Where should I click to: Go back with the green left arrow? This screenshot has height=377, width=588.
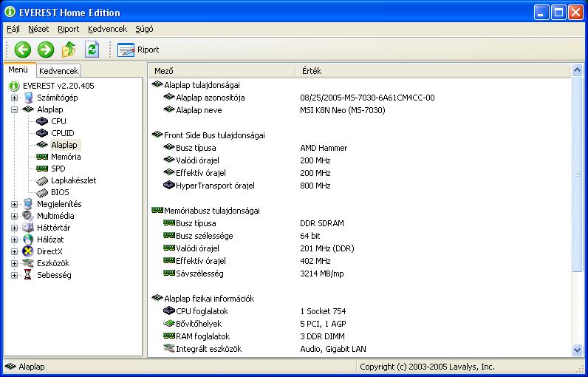[22, 50]
